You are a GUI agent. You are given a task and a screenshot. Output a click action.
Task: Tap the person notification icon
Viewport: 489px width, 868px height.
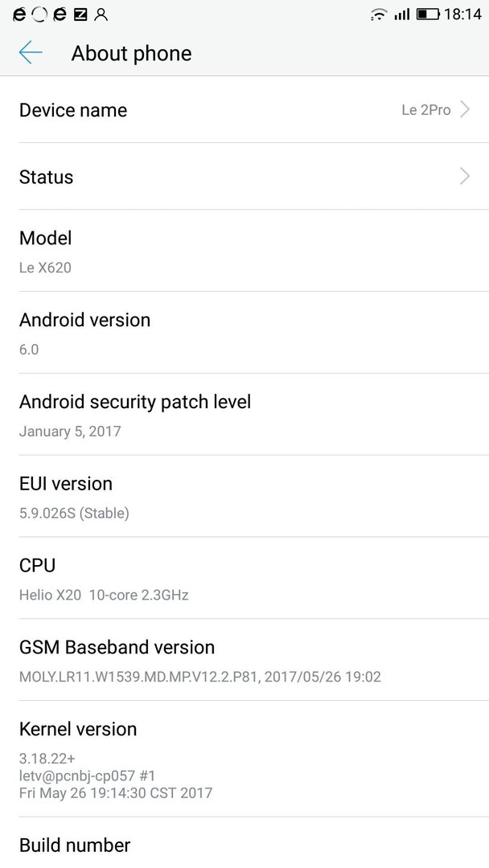[x=101, y=14]
